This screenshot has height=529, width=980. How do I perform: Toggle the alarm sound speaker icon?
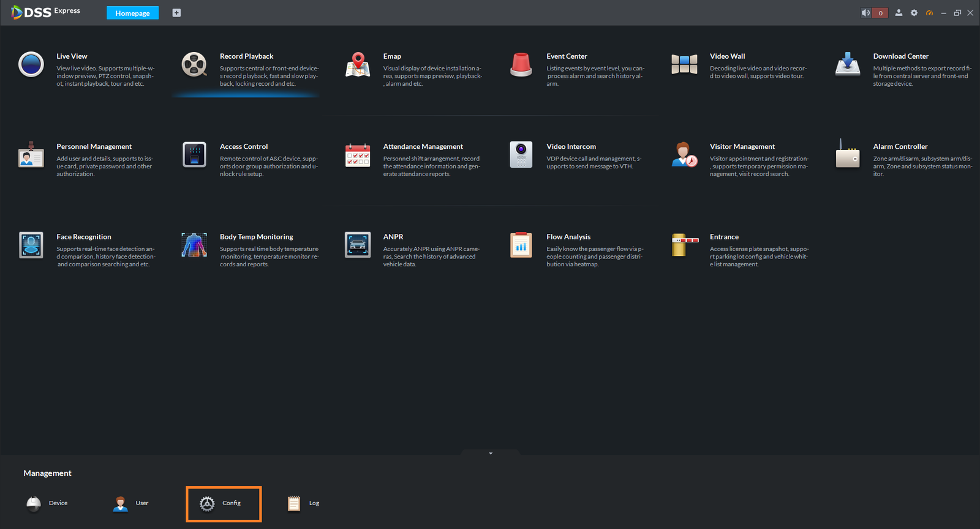pos(865,13)
